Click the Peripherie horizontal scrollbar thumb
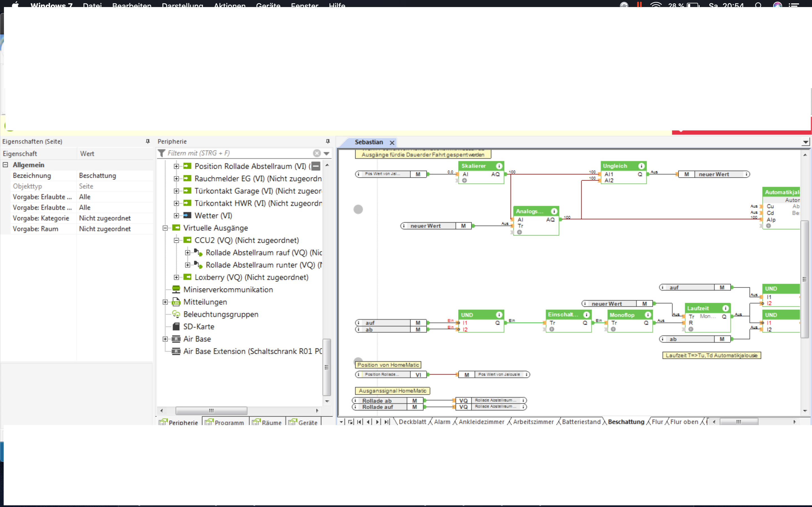 point(211,410)
